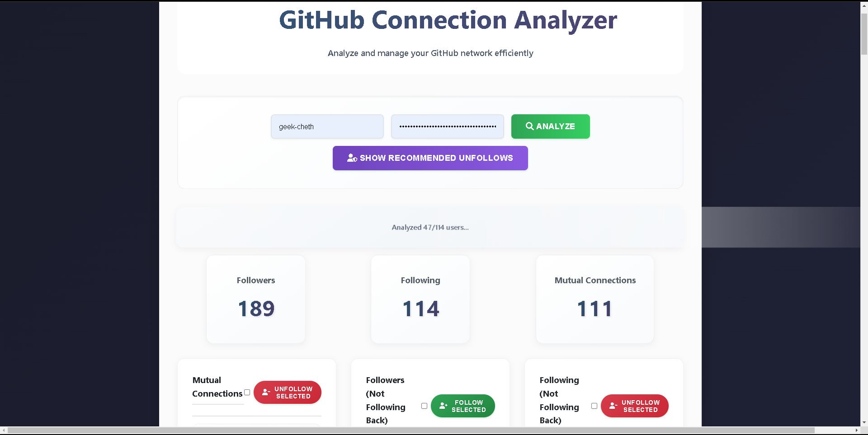Unfollow selected in the Mutual Connections panel
This screenshot has width=868, height=435.
pos(287,392)
